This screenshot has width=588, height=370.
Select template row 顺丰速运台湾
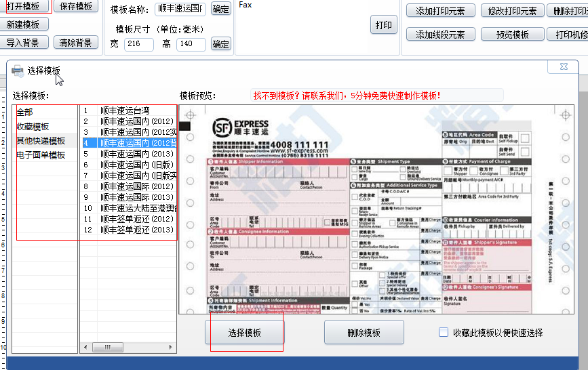point(129,110)
